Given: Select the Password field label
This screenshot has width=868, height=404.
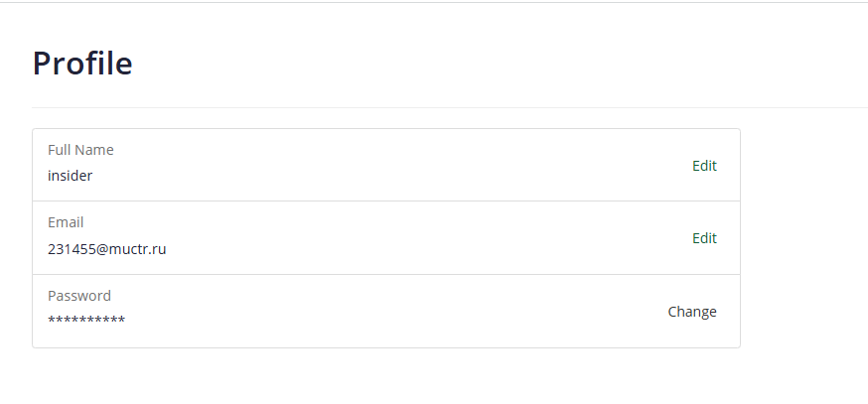Looking at the screenshot, I should (x=79, y=296).
